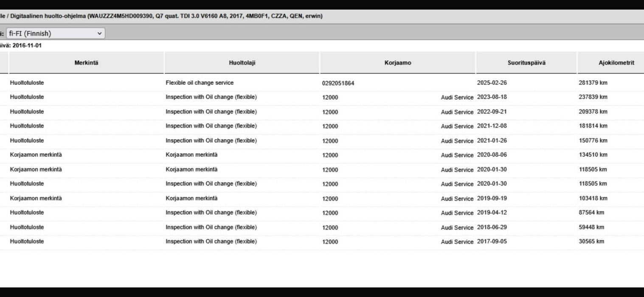Select the Suorituspäivä column header
This screenshot has width=644, height=297.
[526, 63]
